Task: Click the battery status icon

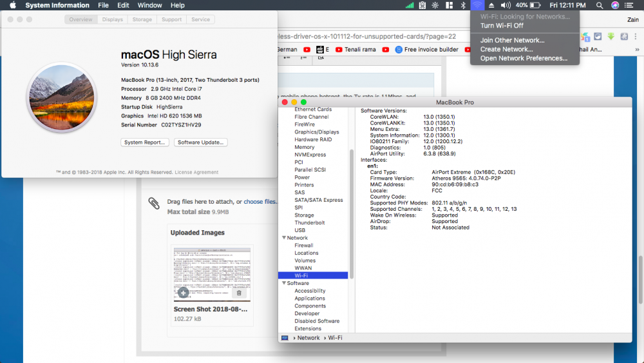Action: tap(535, 5)
